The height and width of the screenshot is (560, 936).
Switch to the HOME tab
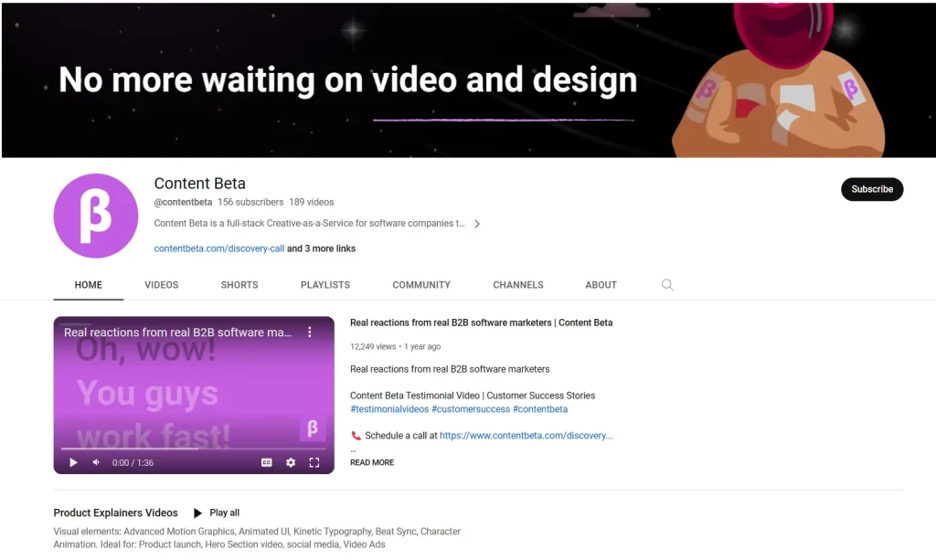tap(89, 285)
